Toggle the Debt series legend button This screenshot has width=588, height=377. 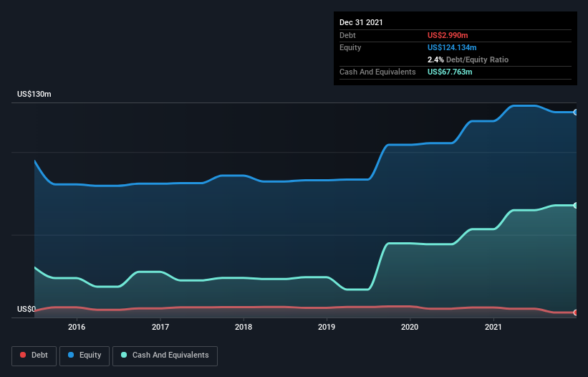click(x=34, y=355)
